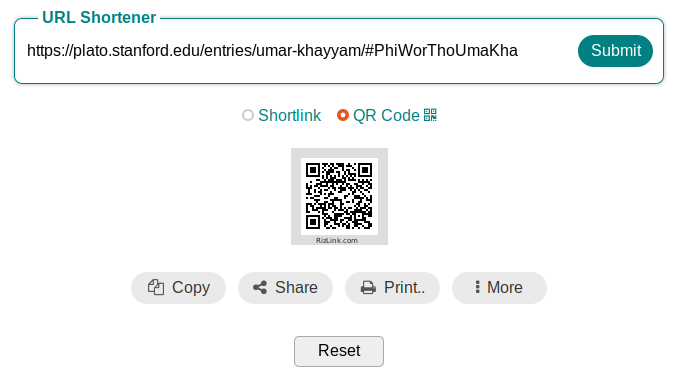The height and width of the screenshot is (374, 677).
Task: Click the URL input field
Action: 298,51
